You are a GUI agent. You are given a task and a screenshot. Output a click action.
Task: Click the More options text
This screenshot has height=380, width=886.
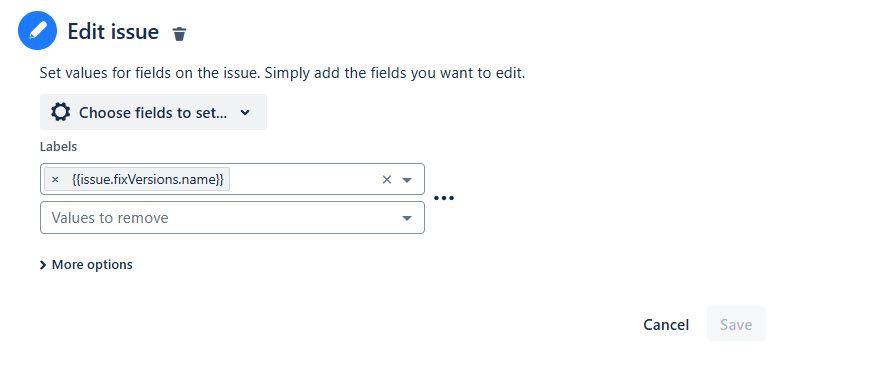click(92, 265)
